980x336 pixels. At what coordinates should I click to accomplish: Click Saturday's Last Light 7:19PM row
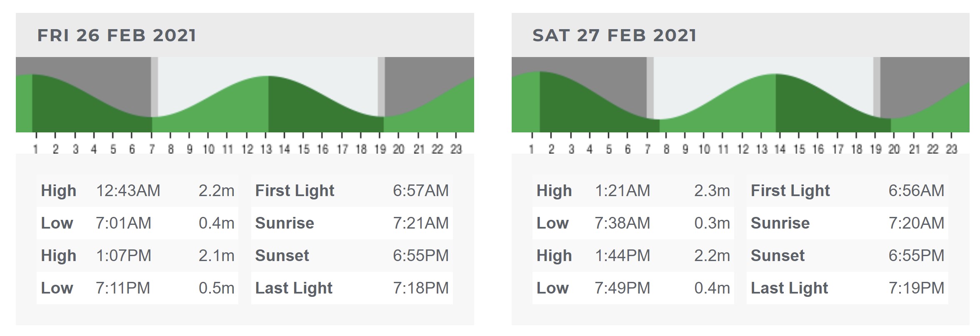point(847,288)
